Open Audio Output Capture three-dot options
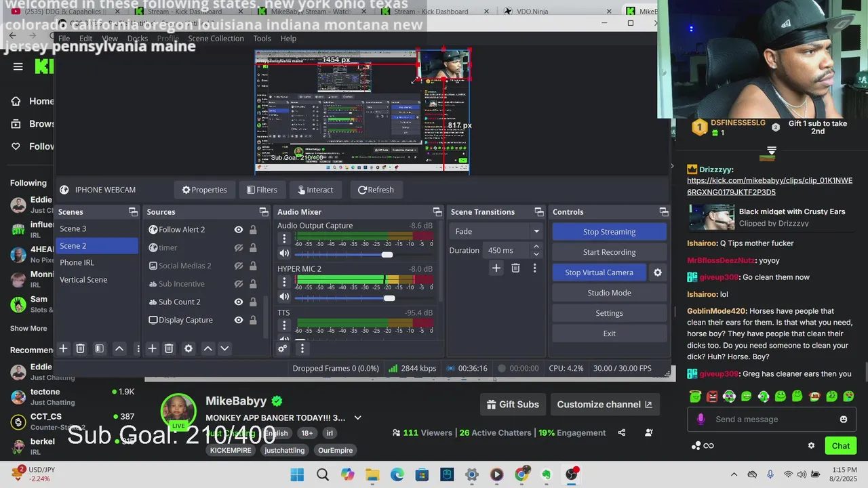Viewport: 868px width, 488px height. point(284,239)
